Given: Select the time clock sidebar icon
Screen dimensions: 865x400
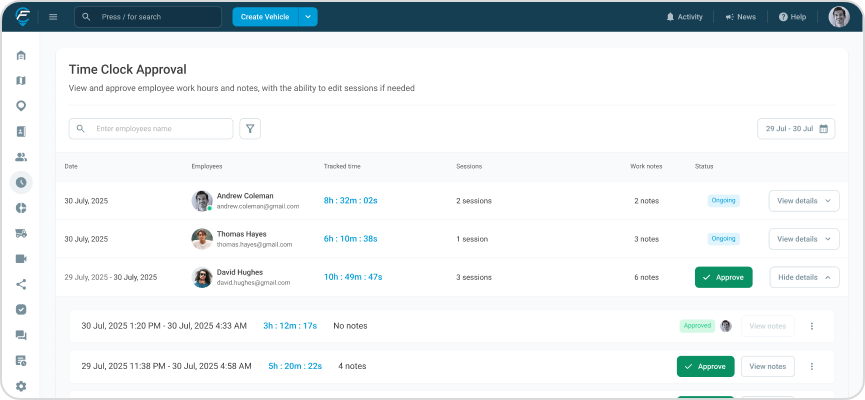Looking at the screenshot, I should pos(21,182).
